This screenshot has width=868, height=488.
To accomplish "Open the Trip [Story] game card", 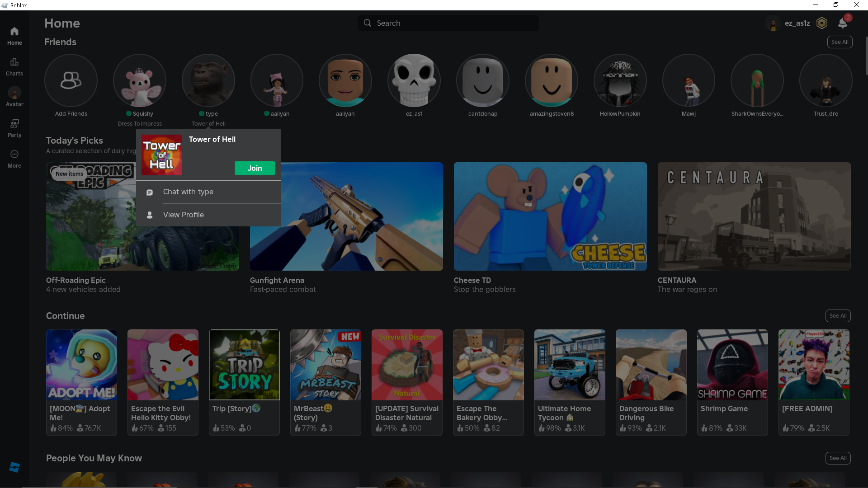I will (x=244, y=383).
